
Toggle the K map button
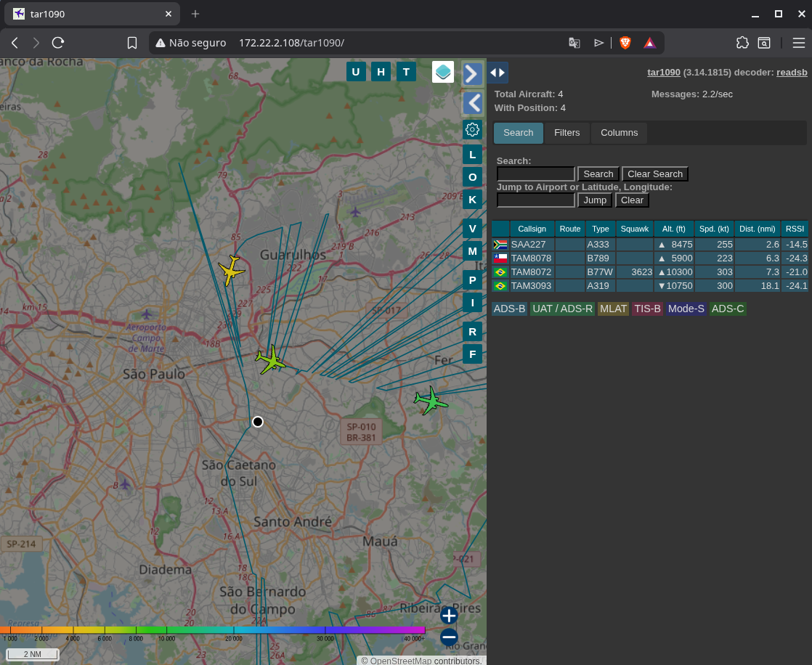coord(472,199)
